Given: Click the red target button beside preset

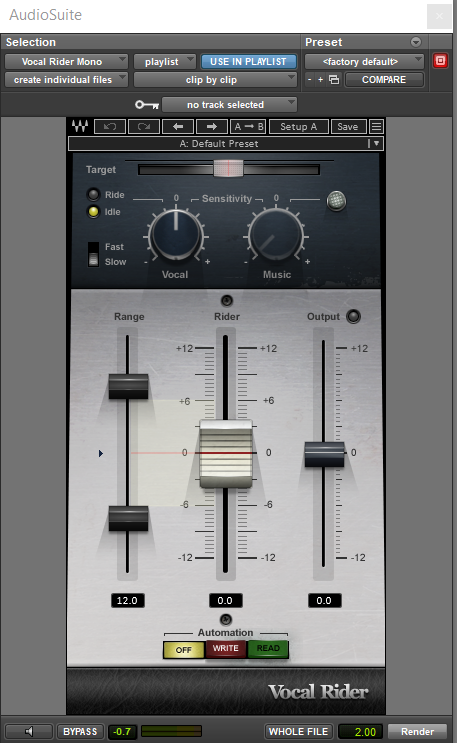Looking at the screenshot, I should coord(440,61).
